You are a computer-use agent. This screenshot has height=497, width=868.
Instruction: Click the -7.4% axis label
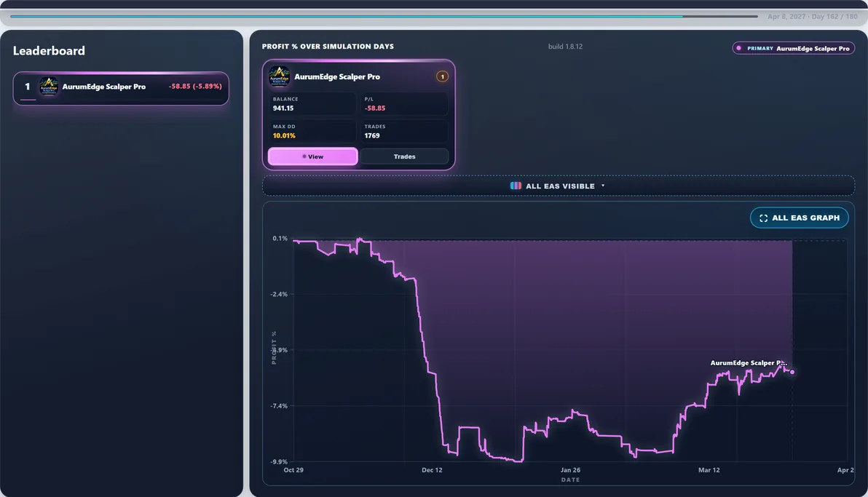click(x=279, y=406)
